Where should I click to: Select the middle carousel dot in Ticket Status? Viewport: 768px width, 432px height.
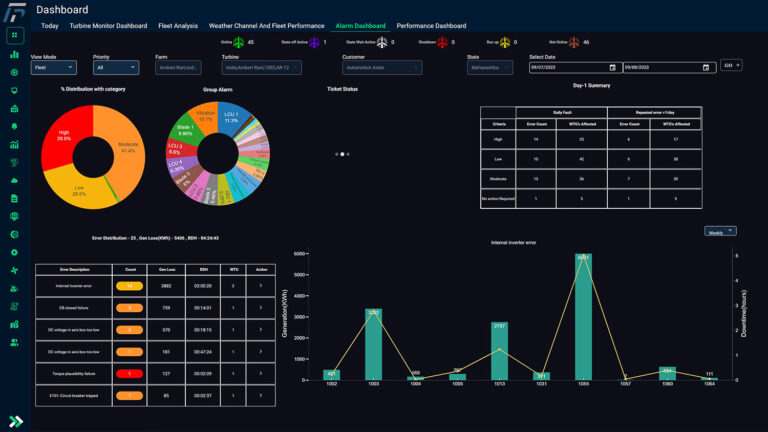(343, 155)
